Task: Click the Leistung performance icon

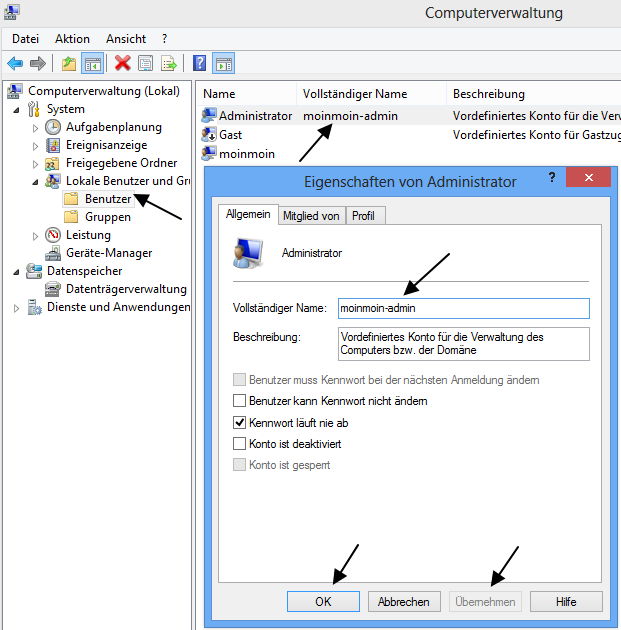Action: click(53, 235)
